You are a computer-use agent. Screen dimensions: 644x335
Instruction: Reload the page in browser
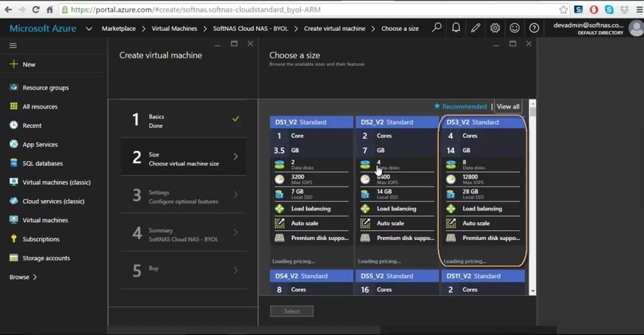point(36,9)
